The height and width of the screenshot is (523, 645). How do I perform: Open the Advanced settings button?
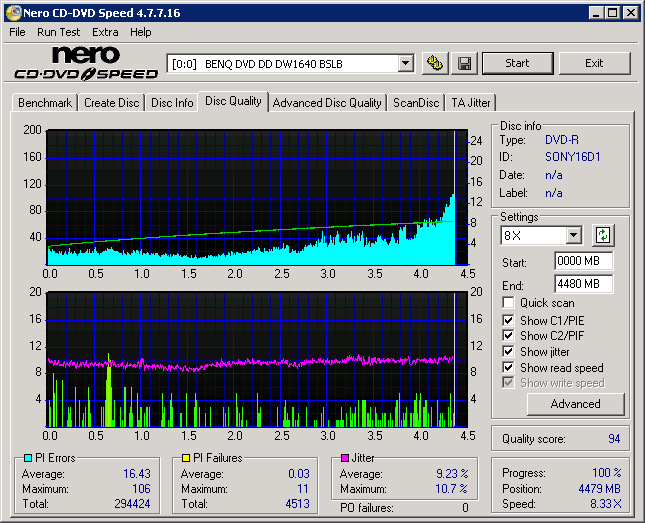click(575, 404)
